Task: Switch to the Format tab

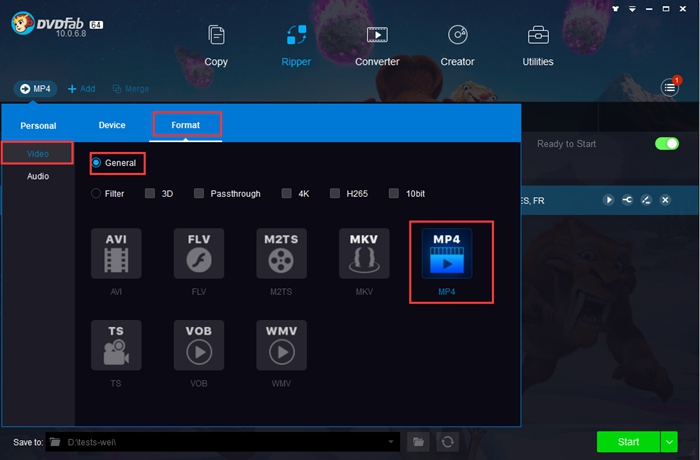Action: pyautogui.click(x=186, y=125)
